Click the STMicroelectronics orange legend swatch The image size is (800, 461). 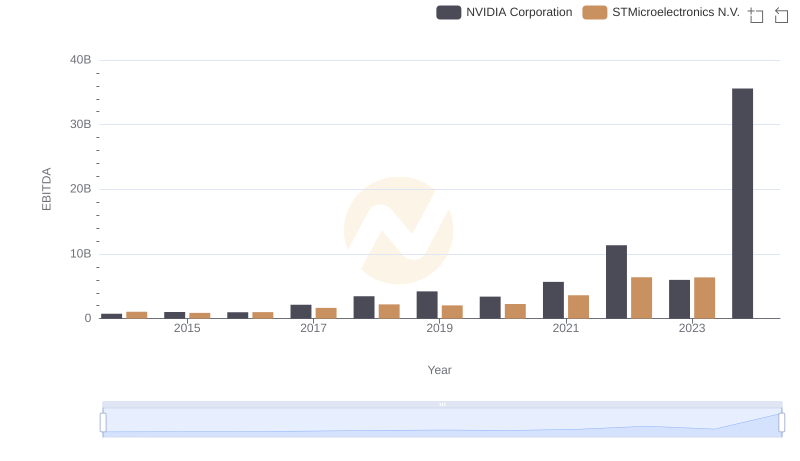(594, 12)
